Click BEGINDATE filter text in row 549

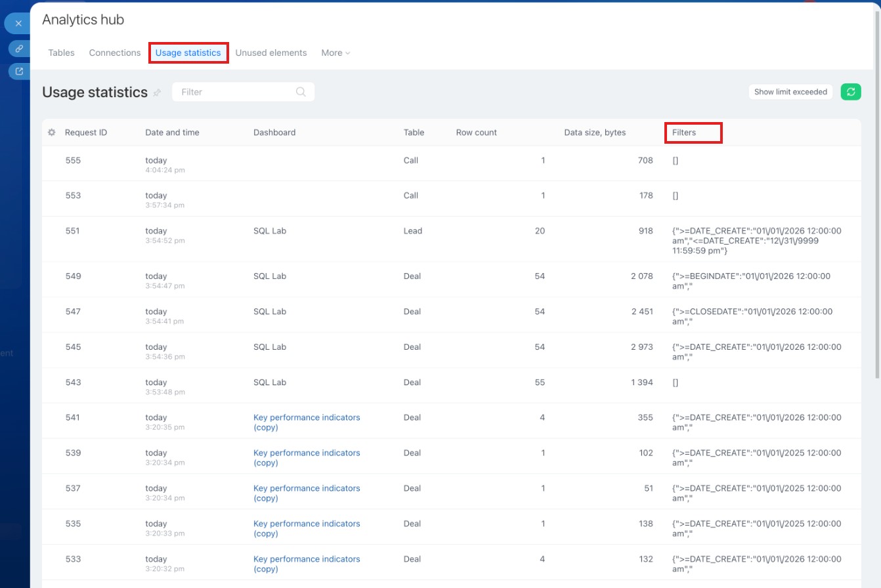point(751,281)
